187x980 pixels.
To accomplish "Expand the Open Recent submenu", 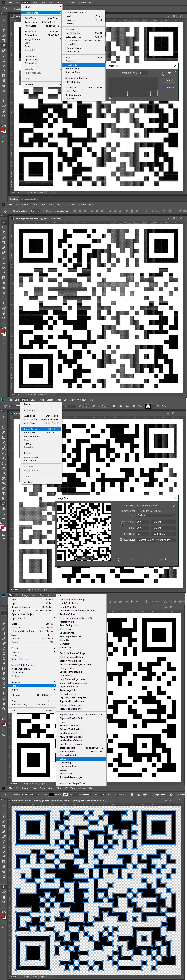I will (32, 618).
